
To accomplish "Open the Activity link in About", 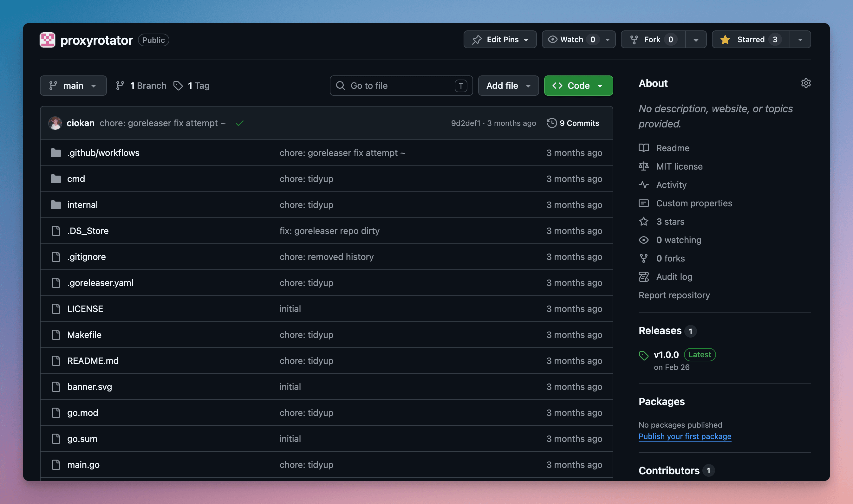I will click(x=671, y=185).
